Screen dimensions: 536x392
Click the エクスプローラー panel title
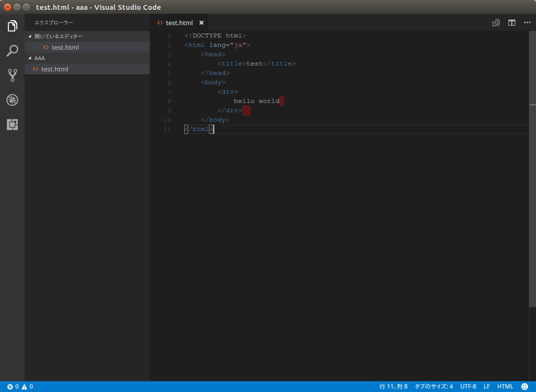coord(54,23)
